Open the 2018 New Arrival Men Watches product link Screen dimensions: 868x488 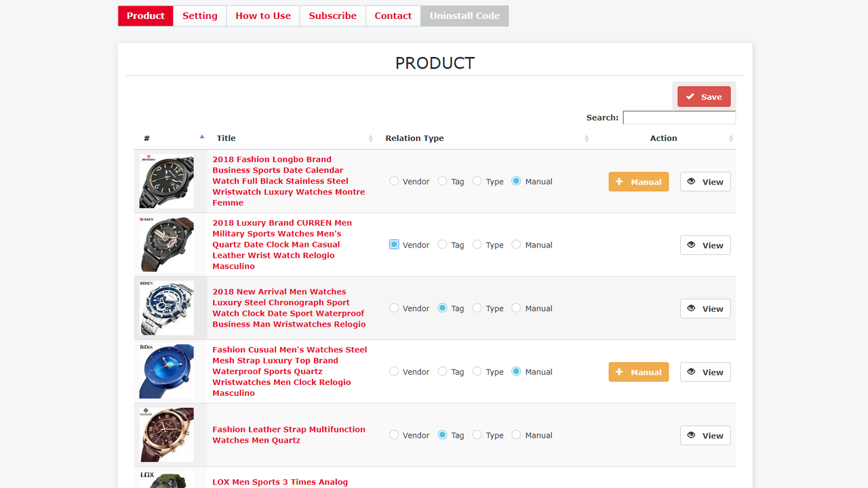click(290, 308)
